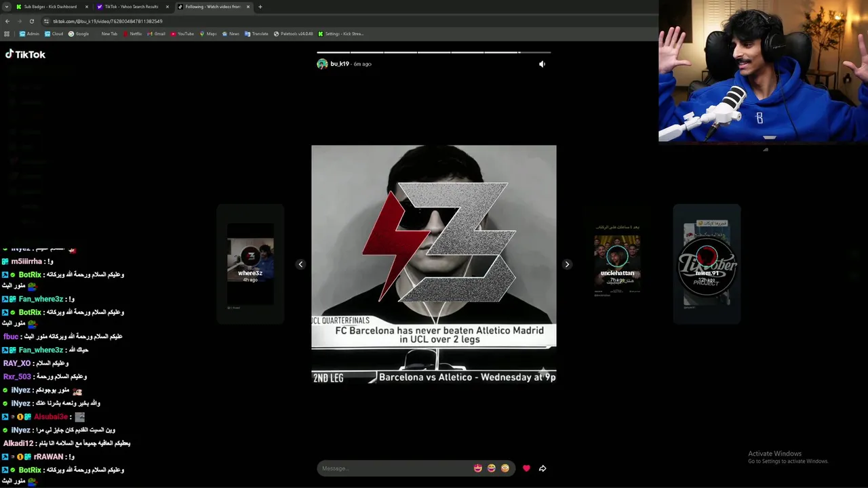Select the Following - Watch videos tab
The image size is (868, 488).
pyautogui.click(x=213, y=7)
